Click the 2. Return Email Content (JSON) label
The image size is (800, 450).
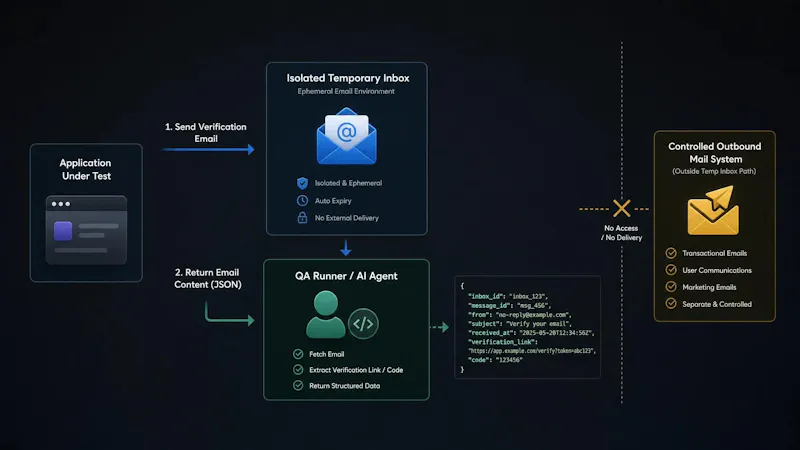(x=207, y=279)
